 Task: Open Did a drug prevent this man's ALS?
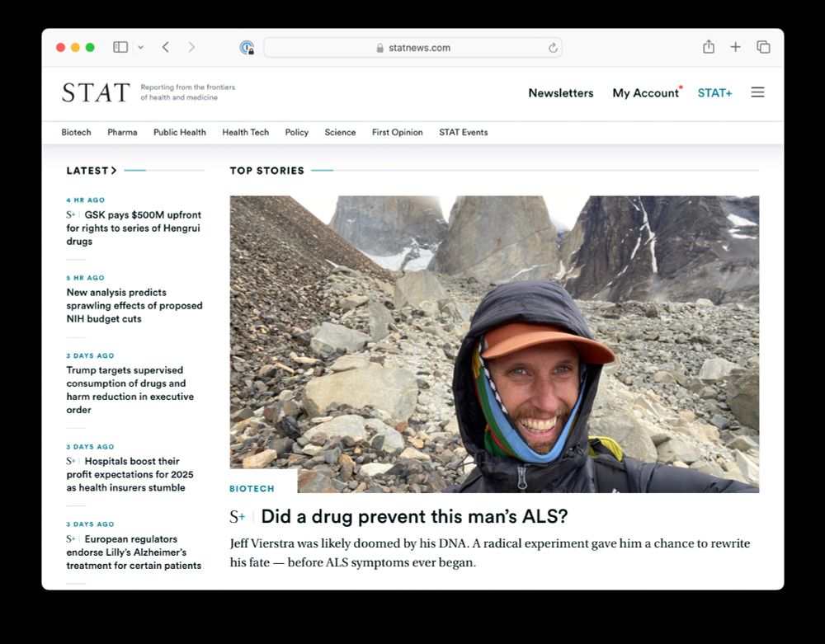point(415,516)
